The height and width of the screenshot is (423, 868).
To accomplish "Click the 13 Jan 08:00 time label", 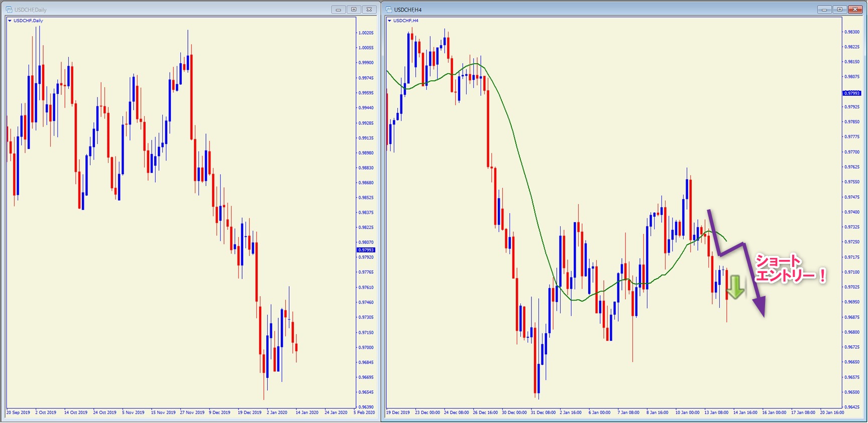I will click(717, 412).
